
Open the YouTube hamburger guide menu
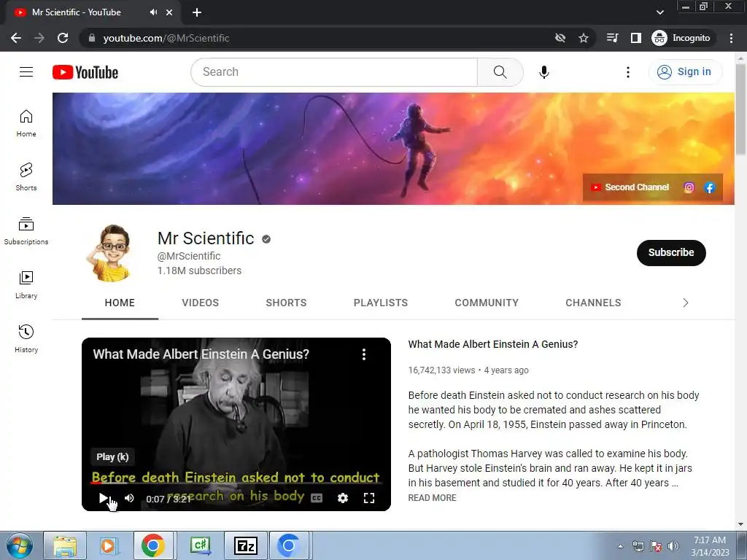click(x=26, y=72)
